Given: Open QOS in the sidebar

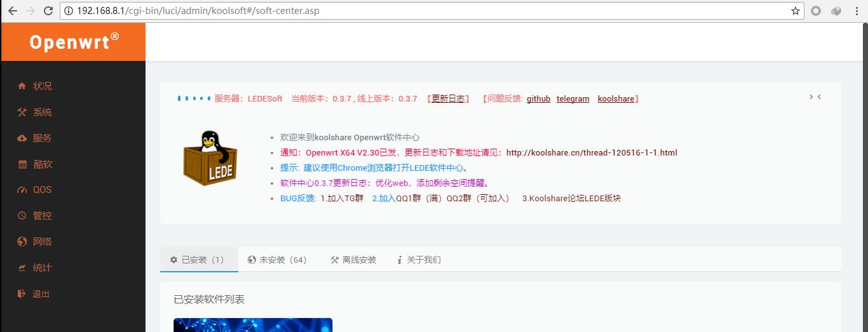Looking at the screenshot, I should (43, 190).
